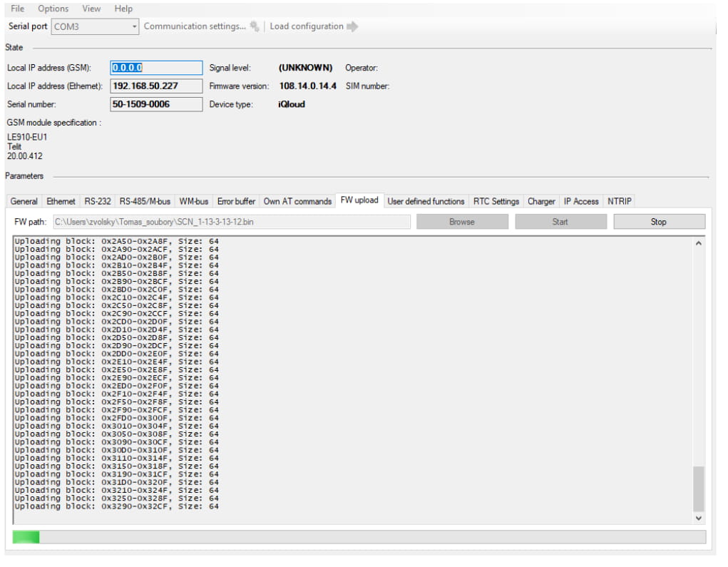This screenshot has width=728, height=567.
Task: Select the Local IP address (Ethernet) field
Action: point(156,86)
